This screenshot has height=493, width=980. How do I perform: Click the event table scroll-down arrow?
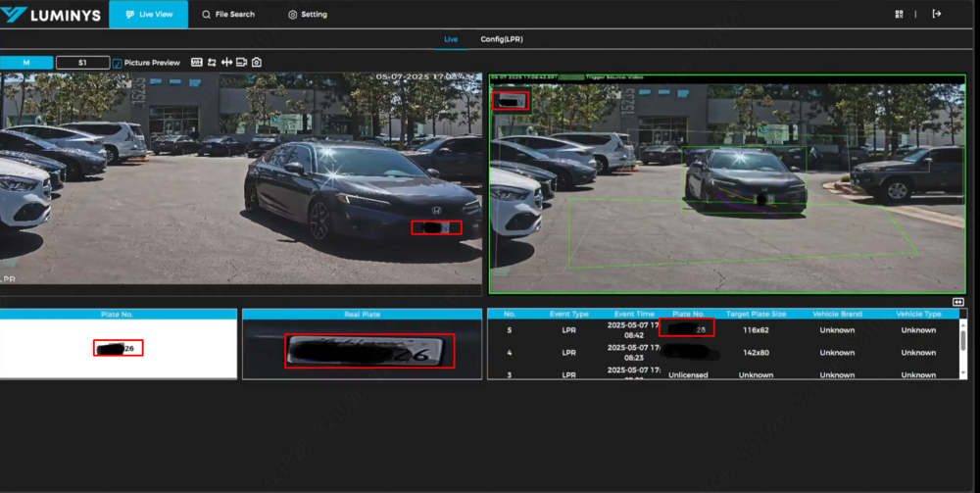point(962,373)
